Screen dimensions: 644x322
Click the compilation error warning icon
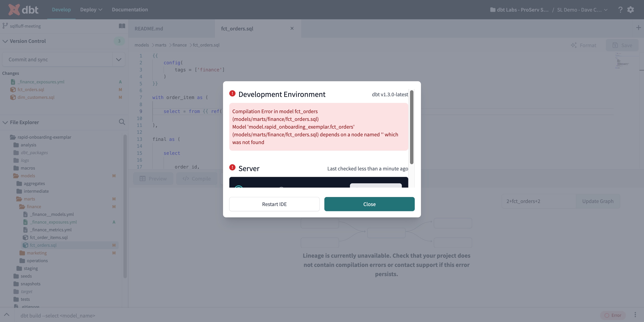pyautogui.click(x=232, y=94)
